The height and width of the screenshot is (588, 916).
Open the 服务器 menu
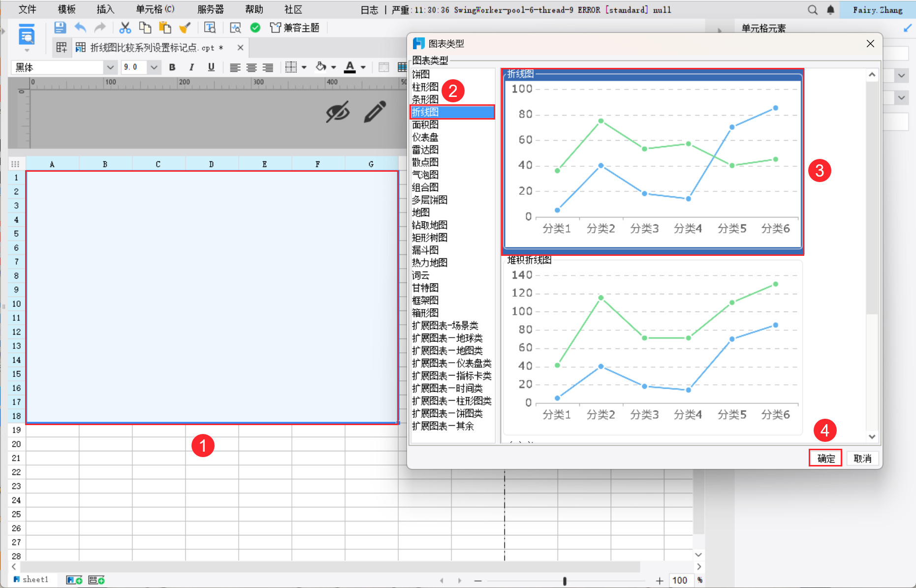pyautogui.click(x=210, y=9)
